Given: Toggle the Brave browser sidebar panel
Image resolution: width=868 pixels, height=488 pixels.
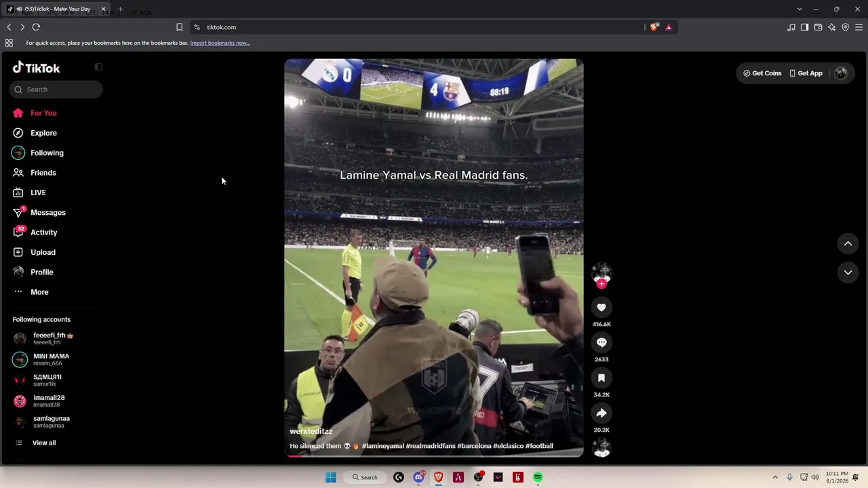Looking at the screenshot, I should (804, 27).
